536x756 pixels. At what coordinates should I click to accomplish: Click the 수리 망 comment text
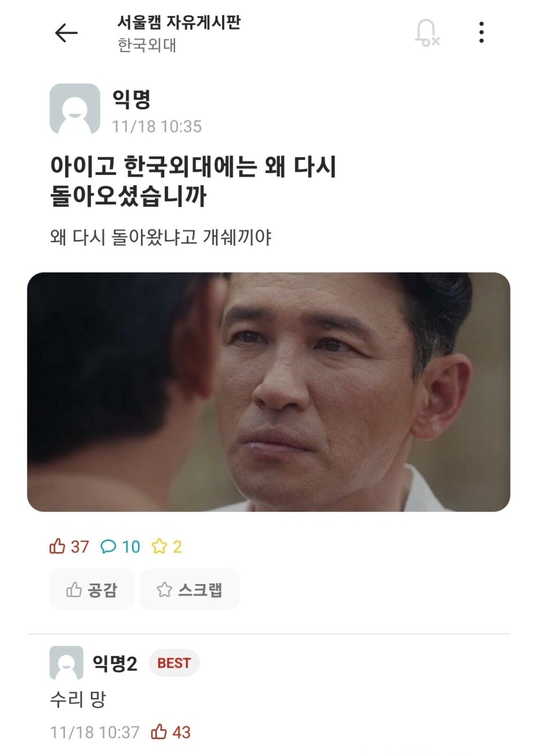click(x=78, y=699)
